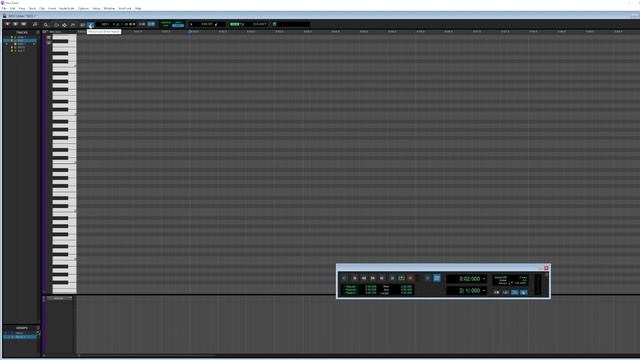Click the Pre-roll label in Transport
The width and height of the screenshot is (640, 360).
[351, 287]
